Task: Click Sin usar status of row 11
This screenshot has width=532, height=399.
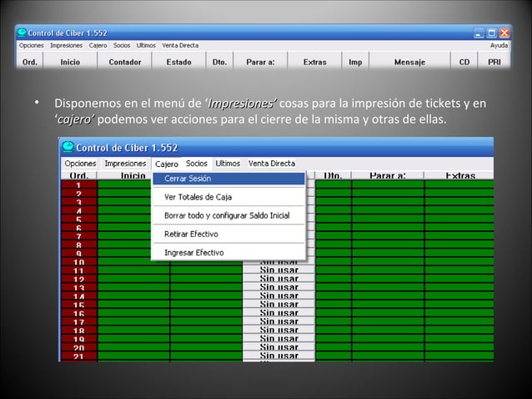Action: [x=279, y=270]
